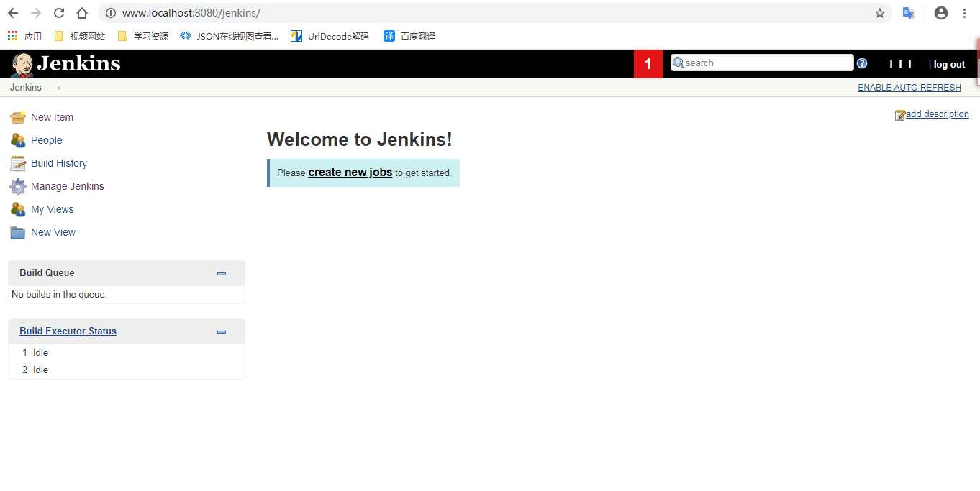Image resolution: width=980 pixels, height=491 pixels.
Task: Click the 'No builds in the queue.' text
Action: 59,295
